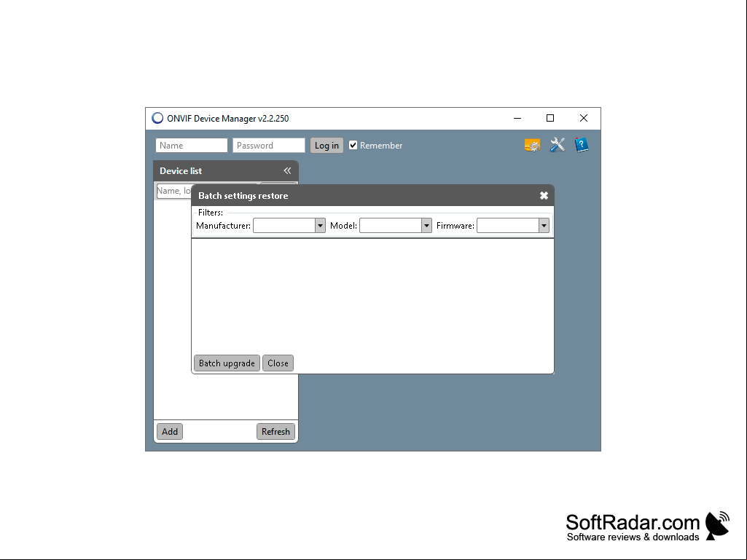Expand the Manufacturer filter dropdown
The height and width of the screenshot is (560, 747).
pyautogui.click(x=320, y=226)
